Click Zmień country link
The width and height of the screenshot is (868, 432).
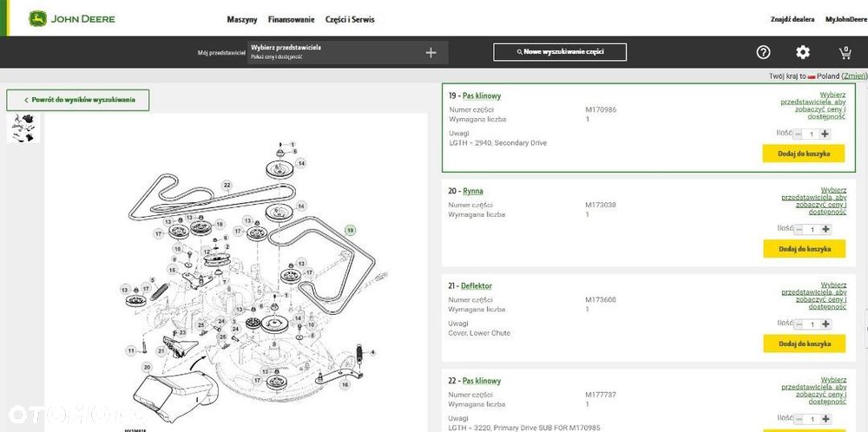click(x=853, y=75)
